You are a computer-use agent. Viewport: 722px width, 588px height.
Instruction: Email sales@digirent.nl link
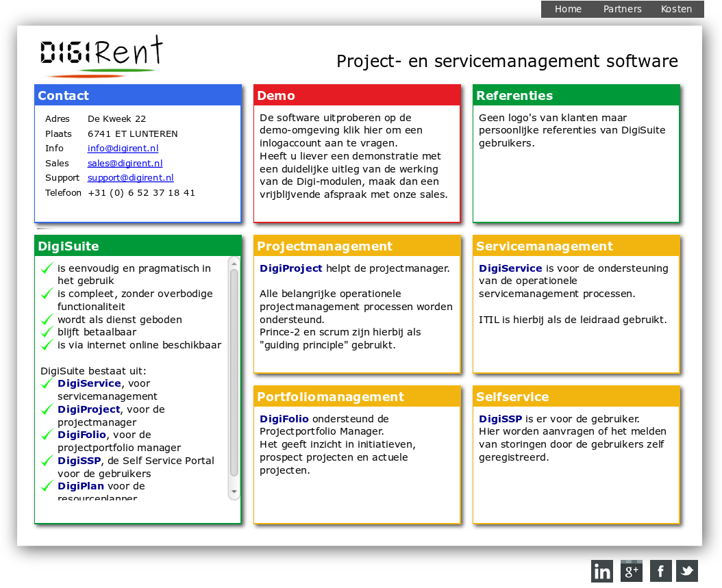tap(125, 164)
